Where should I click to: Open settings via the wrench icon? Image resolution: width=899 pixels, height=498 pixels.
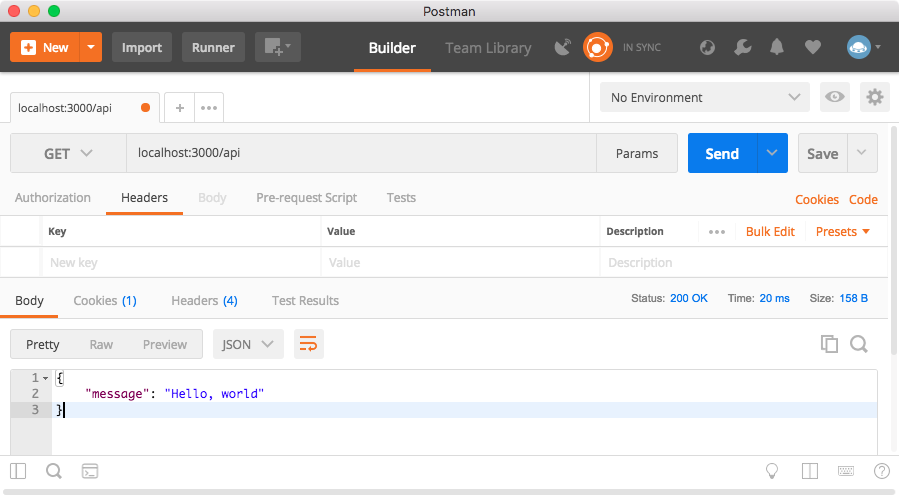point(742,47)
